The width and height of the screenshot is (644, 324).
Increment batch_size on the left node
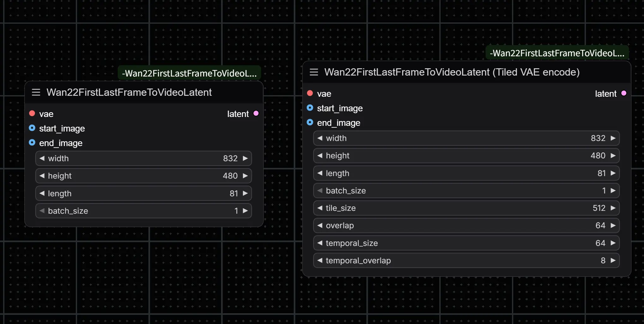click(245, 211)
